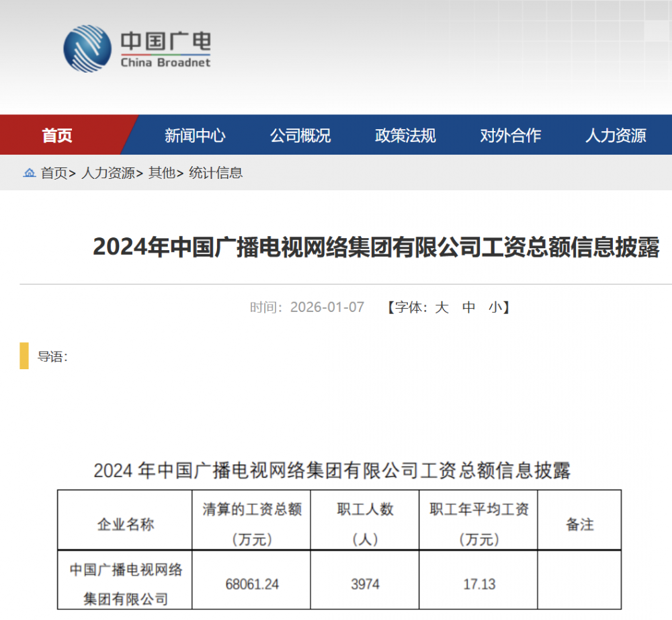Set font size to 大

[442, 308]
